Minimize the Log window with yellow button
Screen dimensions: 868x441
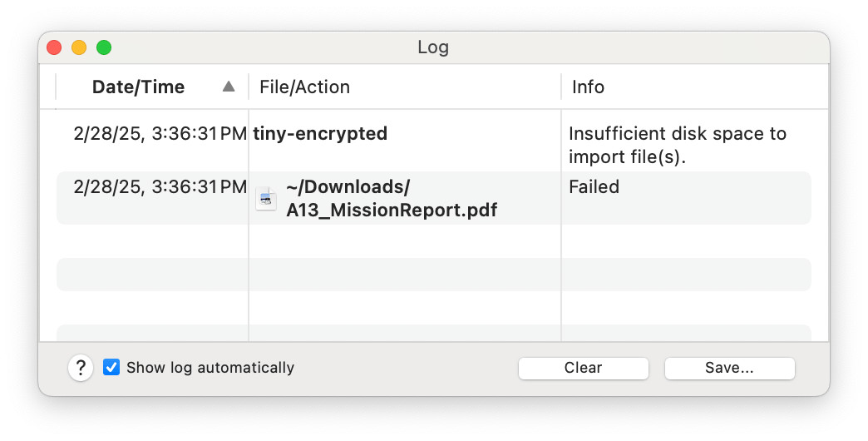point(79,47)
